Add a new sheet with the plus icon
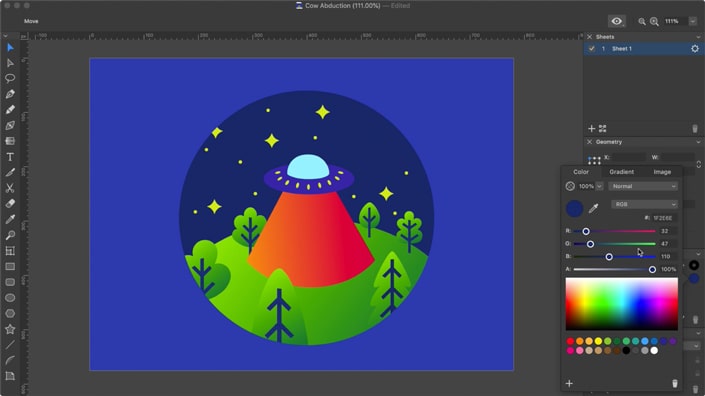 [x=591, y=129]
